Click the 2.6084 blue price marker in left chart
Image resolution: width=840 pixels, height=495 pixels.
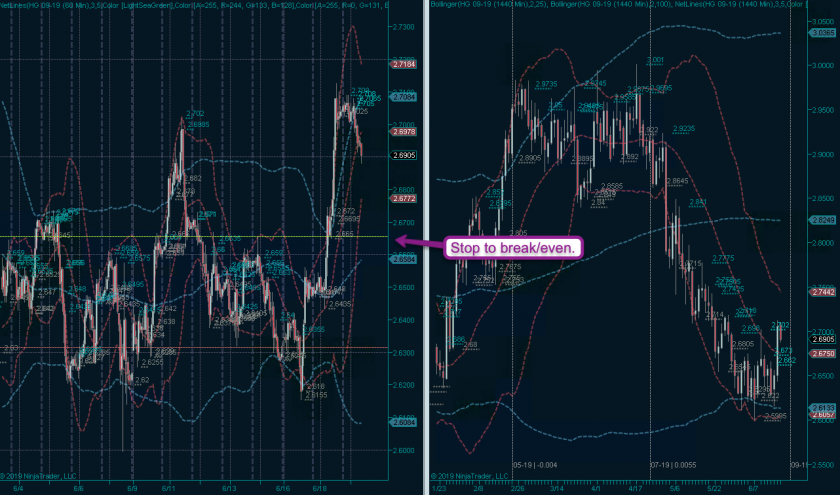404,423
